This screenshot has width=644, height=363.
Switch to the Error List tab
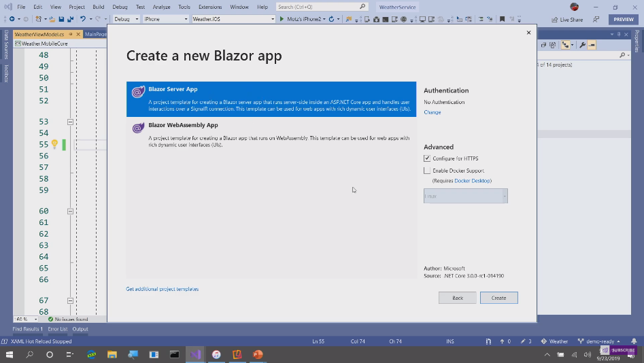pos(57,329)
